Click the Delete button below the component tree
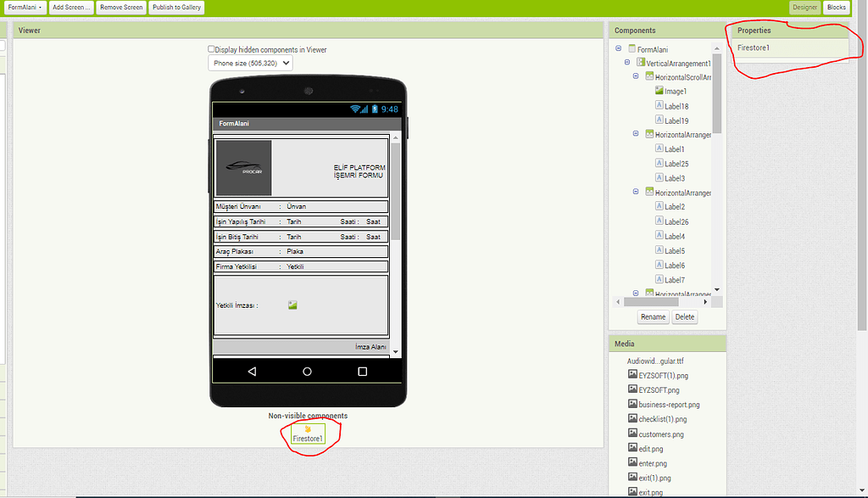This screenshot has width=868, height=498. (x=684, y=316)
